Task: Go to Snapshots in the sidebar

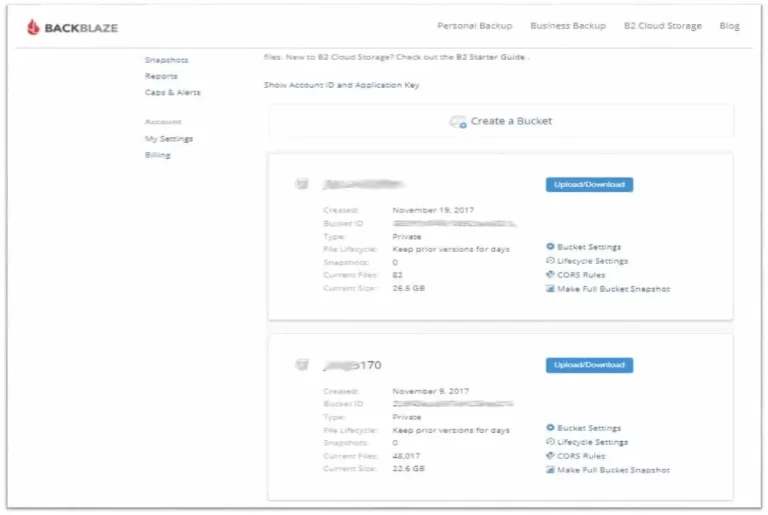Action: click(x=167, y=60)
